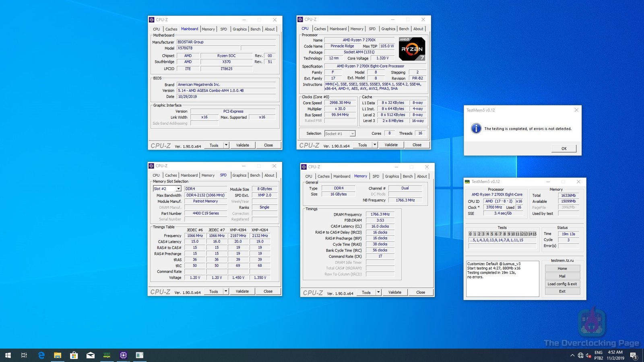Click the Home button in TestMem5
This screenshot has width=644, height=362.
point(562,269)
